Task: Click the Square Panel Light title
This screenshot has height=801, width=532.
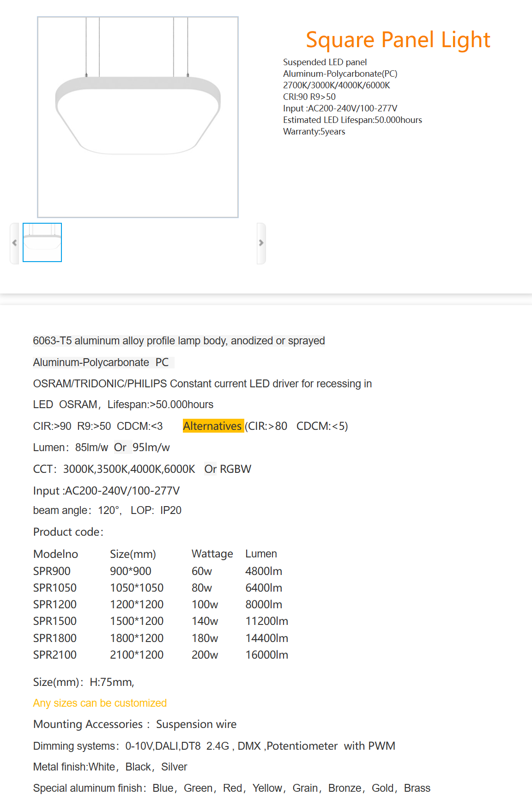Action: coord(398,40)
